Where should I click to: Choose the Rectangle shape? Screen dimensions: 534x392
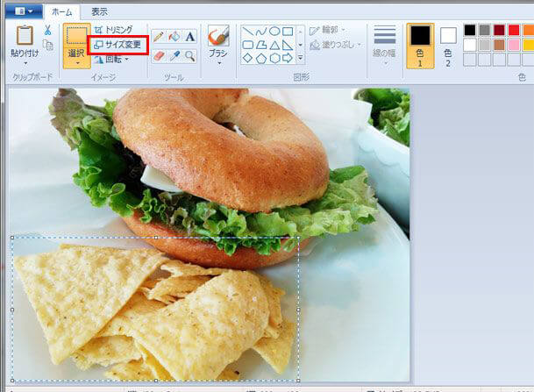tap(288, 32)
